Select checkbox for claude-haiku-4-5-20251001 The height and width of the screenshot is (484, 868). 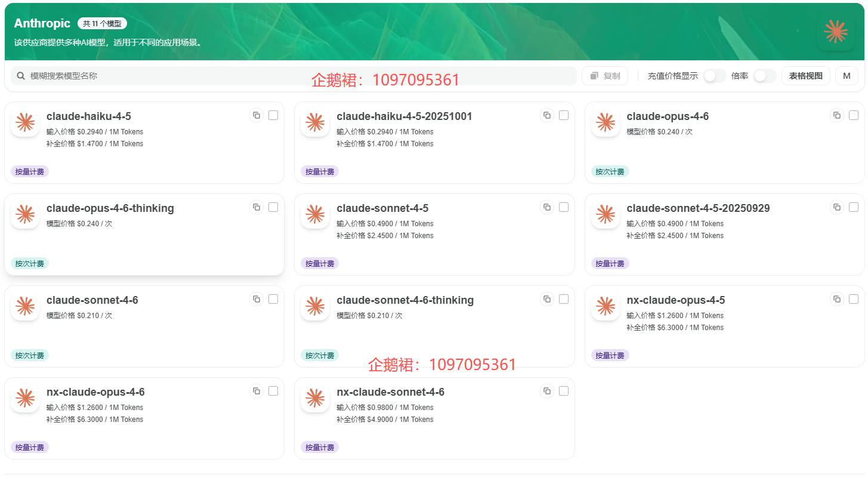[x=564, y=115]
